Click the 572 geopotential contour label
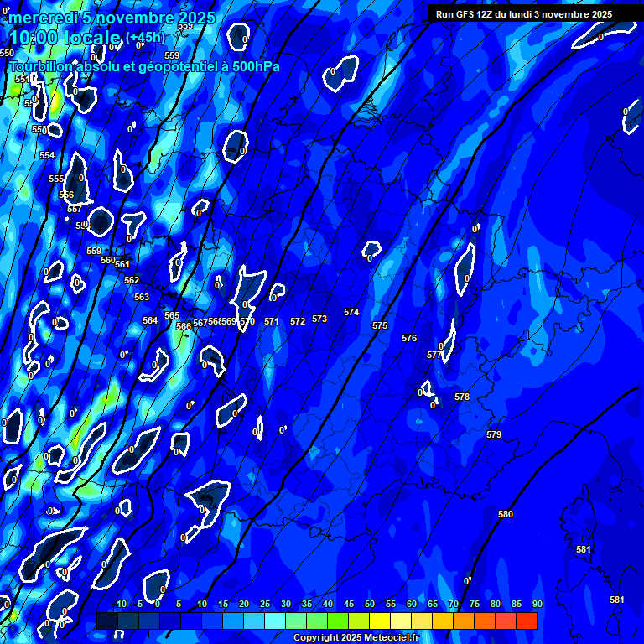 (298, 321)
